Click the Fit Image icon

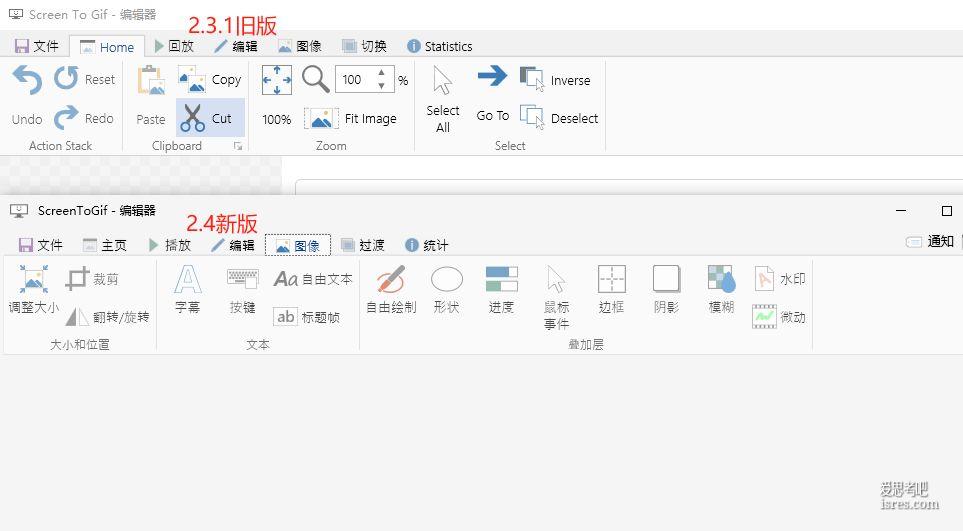(x=321, y=118)
